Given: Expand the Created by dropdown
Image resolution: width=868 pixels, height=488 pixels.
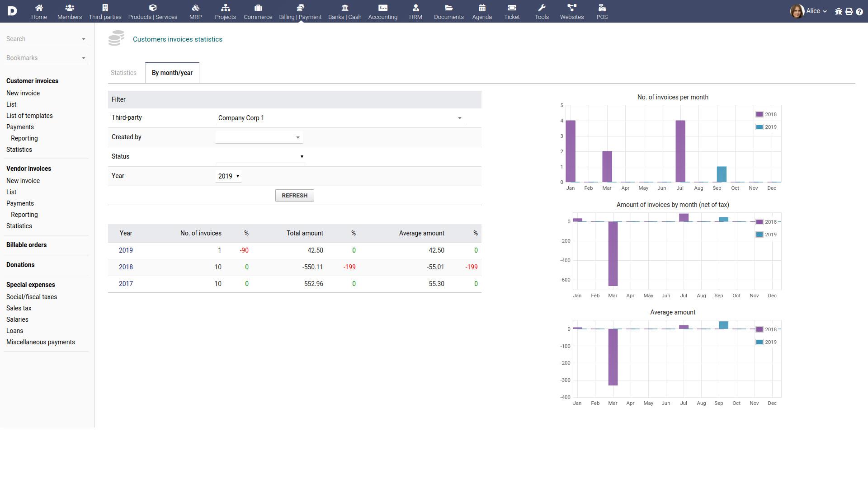Looking at the screenshot, I should coord(297,137).
